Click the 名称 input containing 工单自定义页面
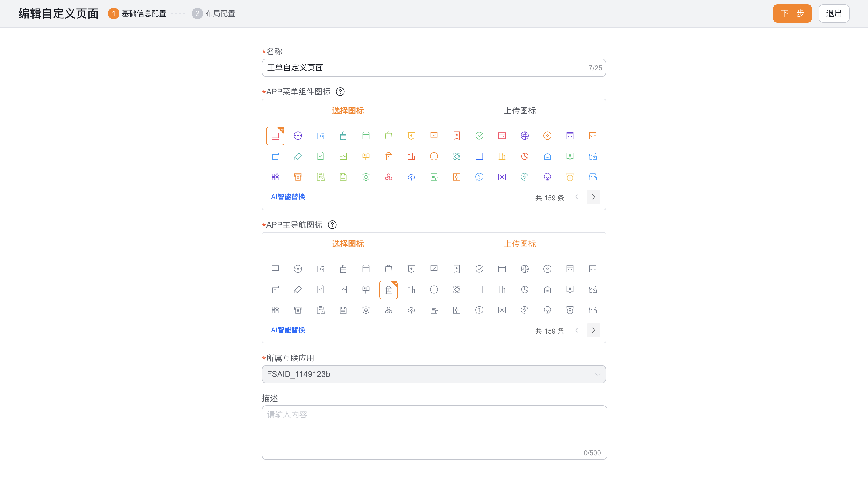This screenshot has width=868, height=492. point(434,67)
